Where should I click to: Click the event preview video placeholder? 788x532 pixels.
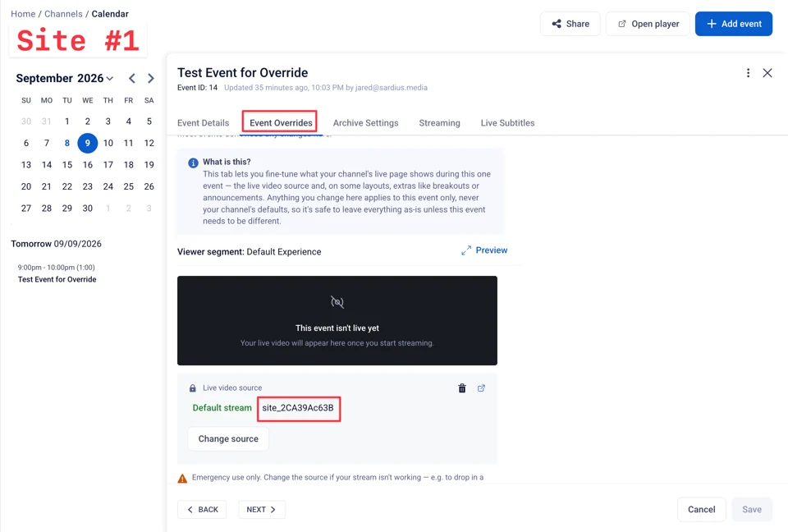(x=337, y=320)
